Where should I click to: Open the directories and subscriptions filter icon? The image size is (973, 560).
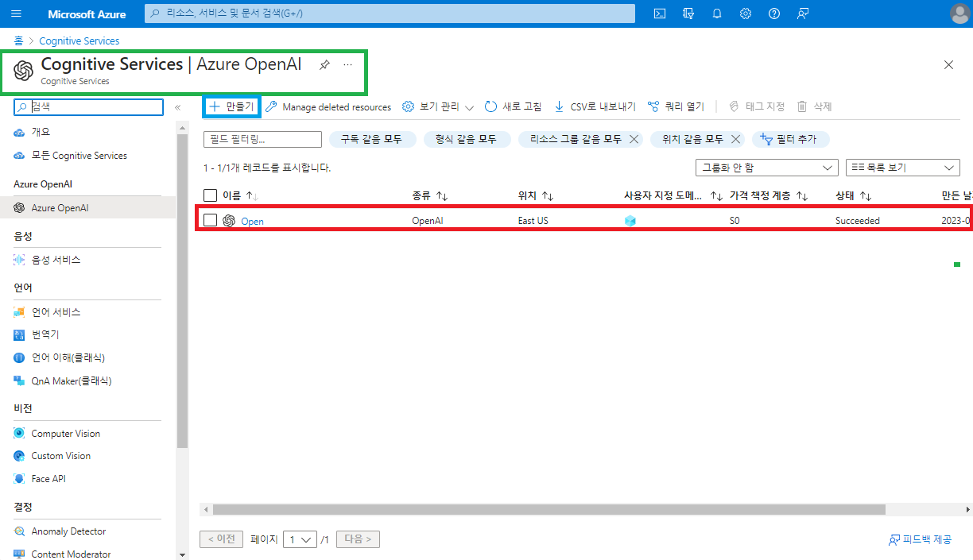pos(688,14)
